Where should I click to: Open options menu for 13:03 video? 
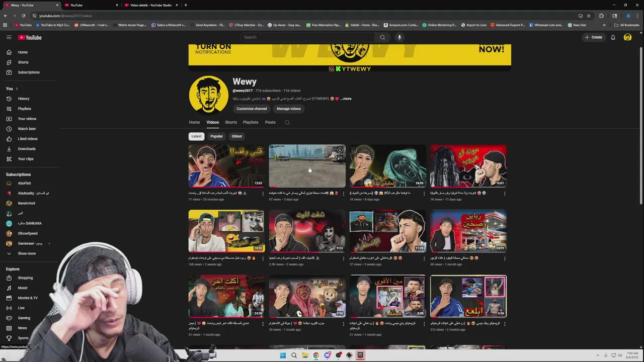(263, 193)
